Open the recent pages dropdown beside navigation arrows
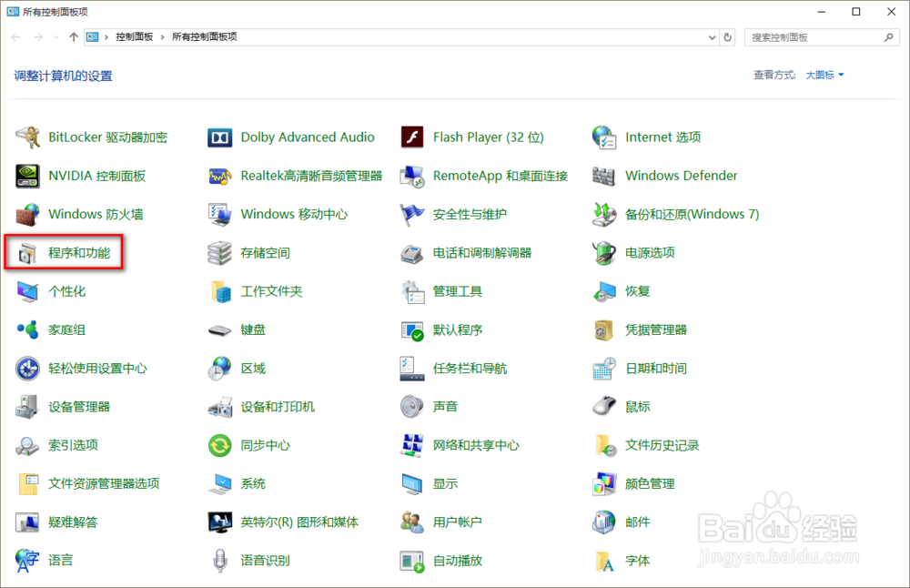The width and height of the screenshot is (910, 588). (56, 36)
